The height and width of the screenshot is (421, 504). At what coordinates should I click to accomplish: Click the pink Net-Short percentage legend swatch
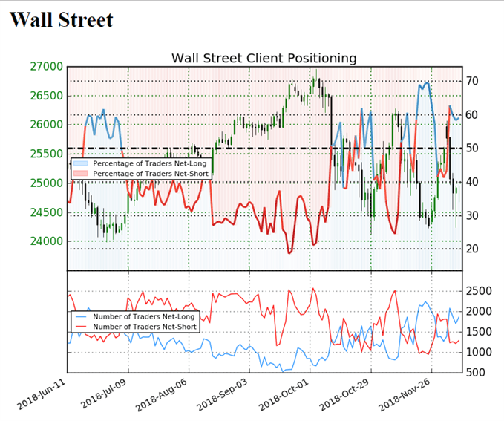[80, 174]
